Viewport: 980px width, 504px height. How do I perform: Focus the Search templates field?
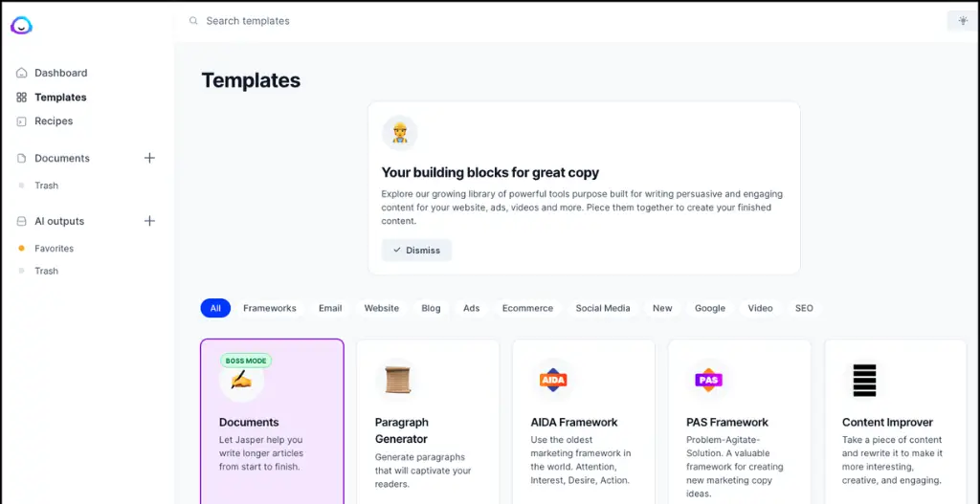point(383,21)
